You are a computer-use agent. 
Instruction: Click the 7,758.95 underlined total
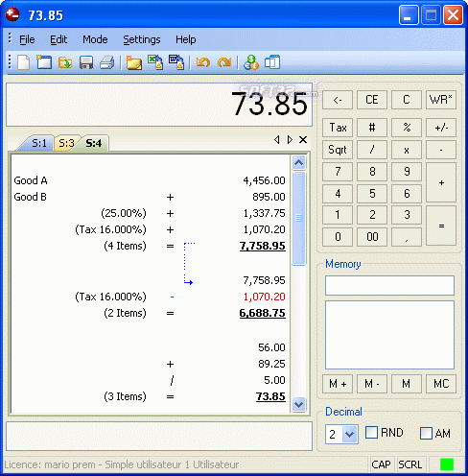pyautogui.click(x=263, y=246)
